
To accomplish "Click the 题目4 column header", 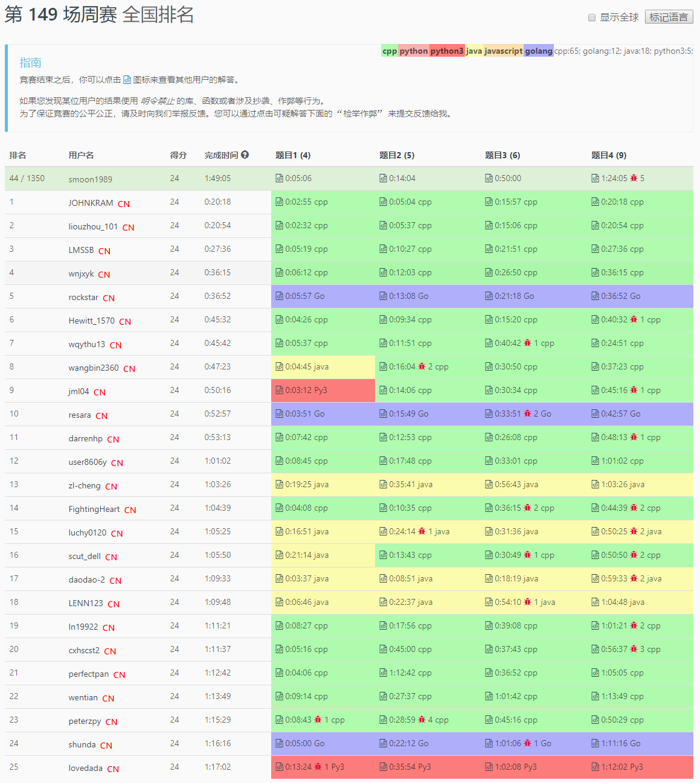I will point(608,155).
